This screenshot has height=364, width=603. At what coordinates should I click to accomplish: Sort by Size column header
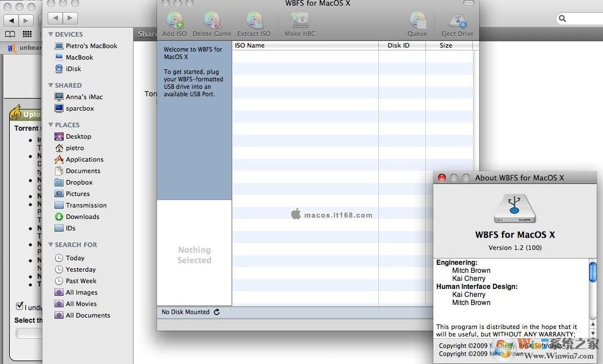pos(449,45)
